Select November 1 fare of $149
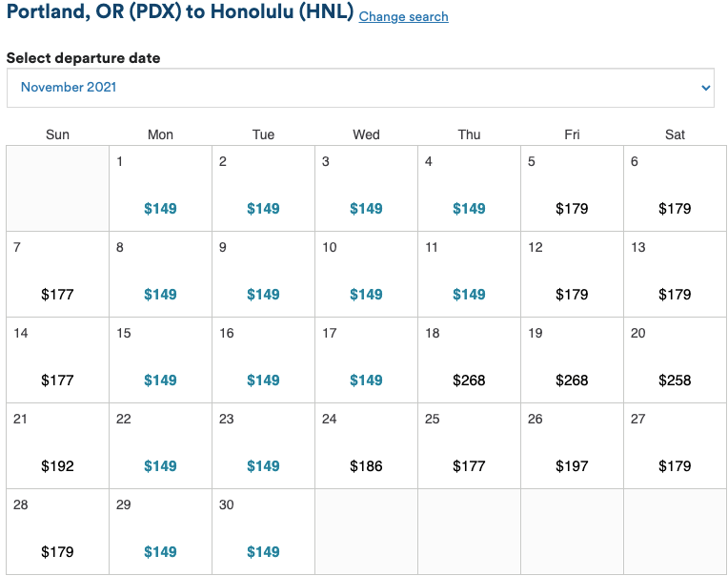The height and width of the screenshot is (576, 728). (160, 209)
